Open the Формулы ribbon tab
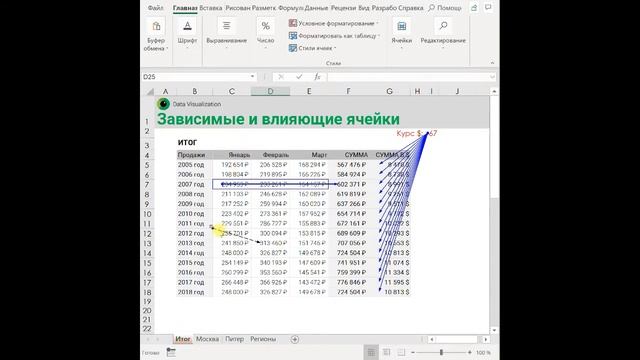Viewport: 640px width, 360px height. tap(291, 8)
